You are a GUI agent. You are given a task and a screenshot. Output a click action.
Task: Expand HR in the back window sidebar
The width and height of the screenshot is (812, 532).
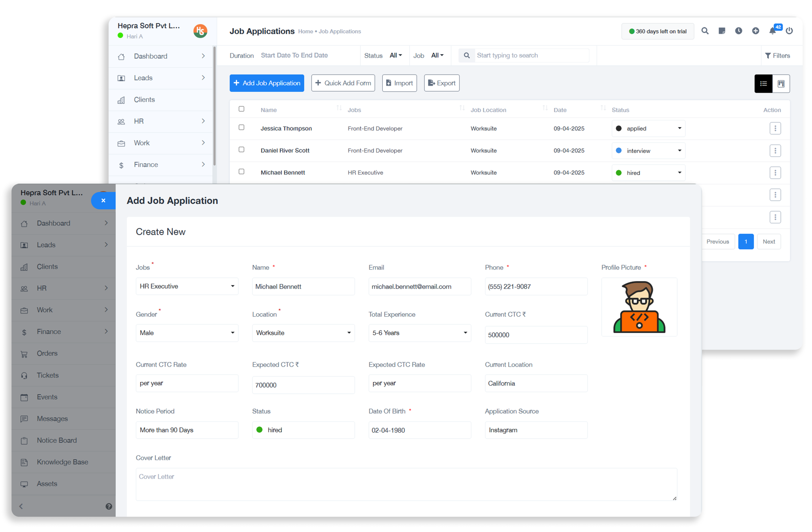pyautogui.click(x=161, y=121)
